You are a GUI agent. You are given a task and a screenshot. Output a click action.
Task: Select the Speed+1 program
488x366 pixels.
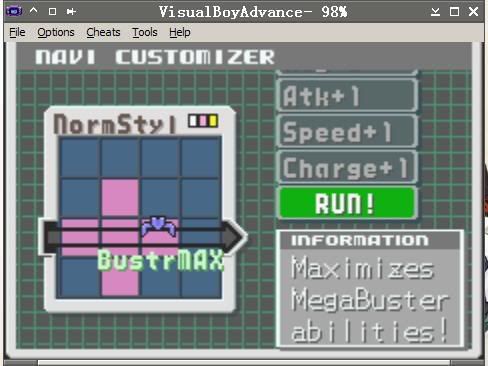347,132
